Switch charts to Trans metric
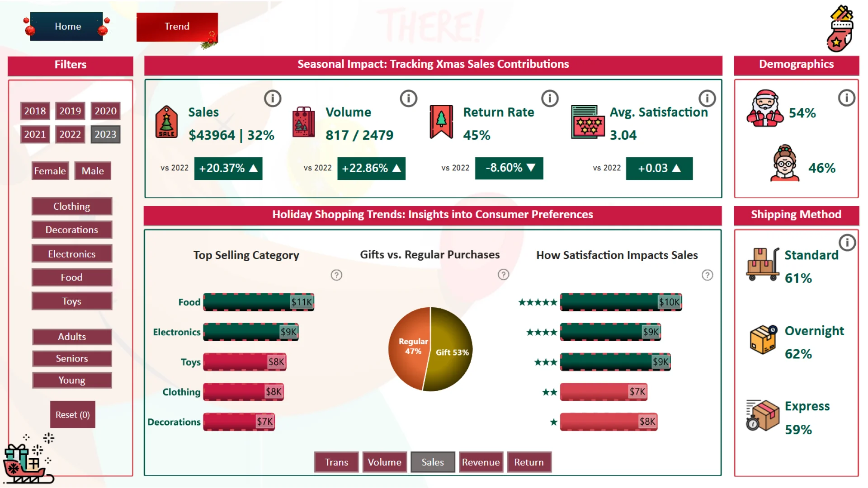 336,462
